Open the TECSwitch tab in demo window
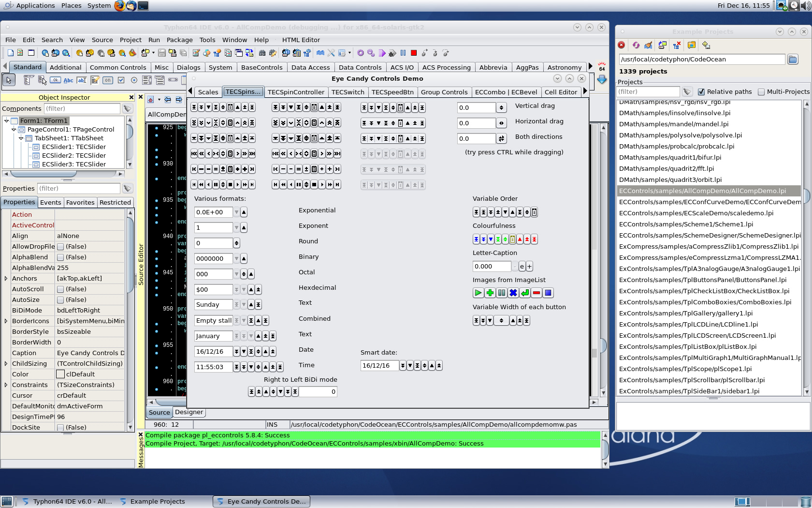 click(x=348, y=92)
